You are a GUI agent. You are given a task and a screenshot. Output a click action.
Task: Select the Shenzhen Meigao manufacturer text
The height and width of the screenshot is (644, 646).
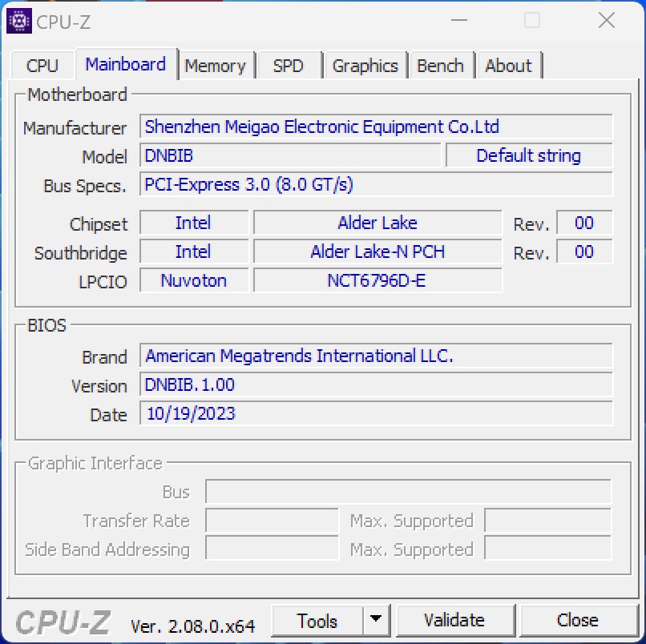point(322,127)
